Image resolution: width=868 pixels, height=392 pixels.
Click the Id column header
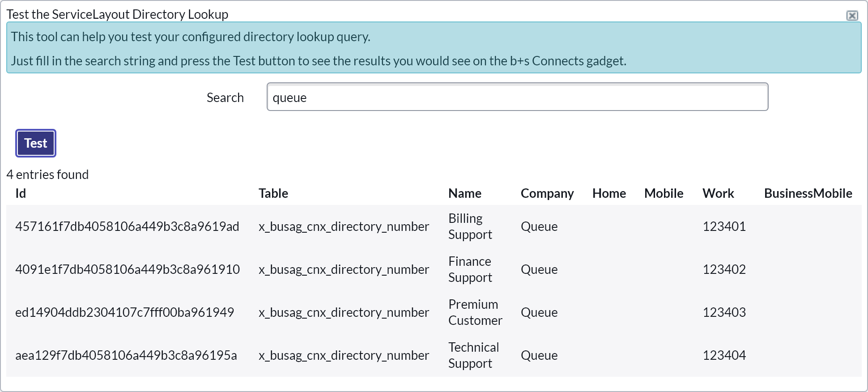(21, 193)
